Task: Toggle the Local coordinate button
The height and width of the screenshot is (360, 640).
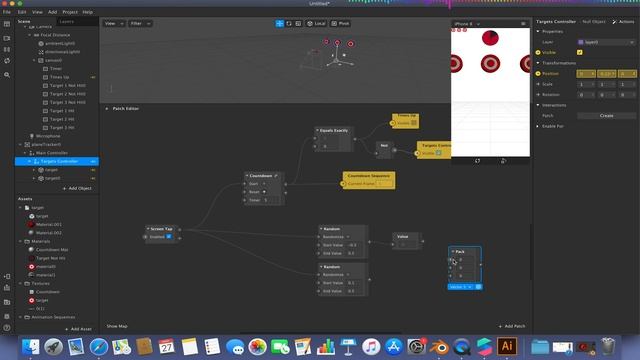Action: (x=316, y=24)
